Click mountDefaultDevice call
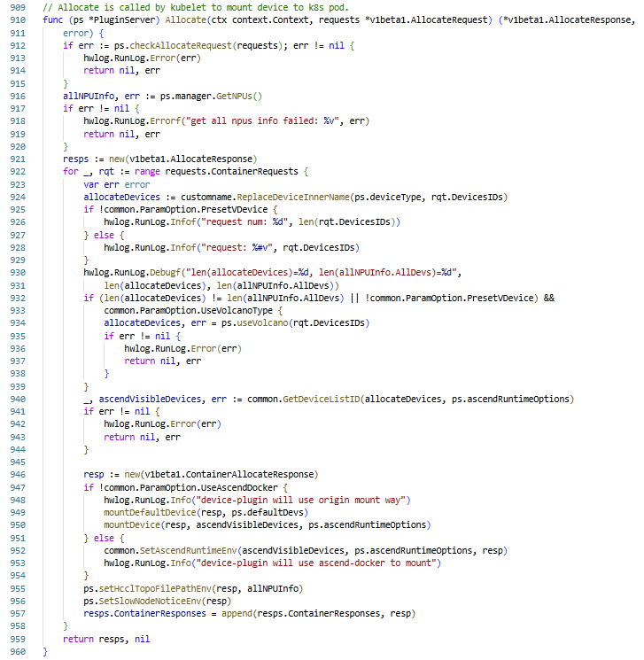The image size is (644, 660). tap(150, 513)
